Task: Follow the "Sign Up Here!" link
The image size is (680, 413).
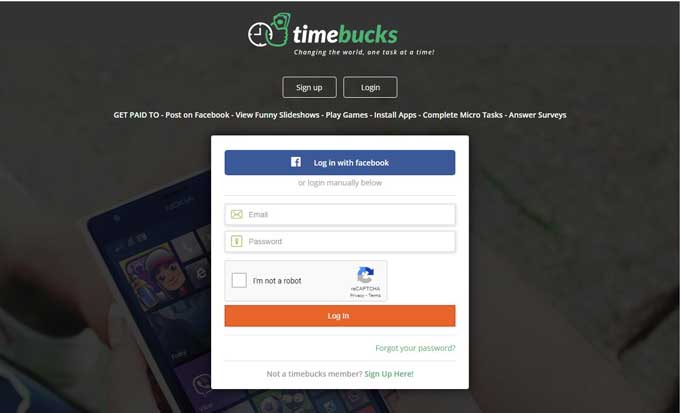Action: click(389, 374)
